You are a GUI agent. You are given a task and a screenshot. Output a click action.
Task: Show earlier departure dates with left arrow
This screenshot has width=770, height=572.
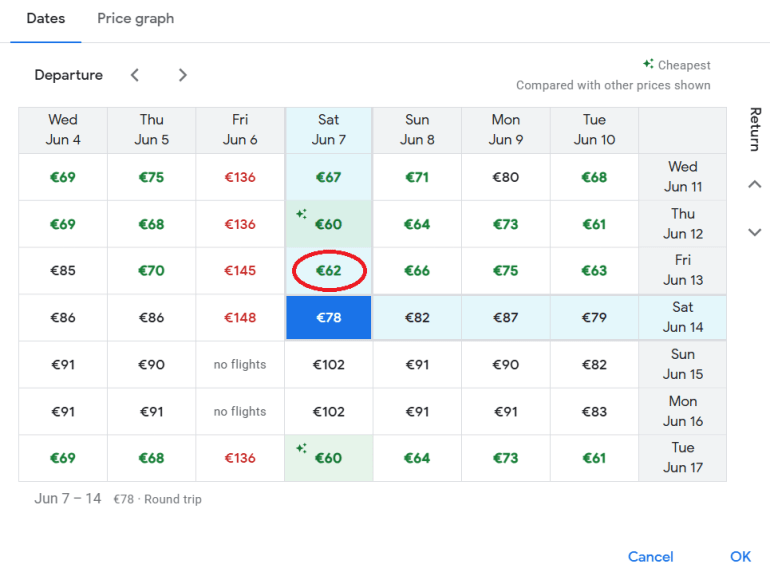pos(135,75)
